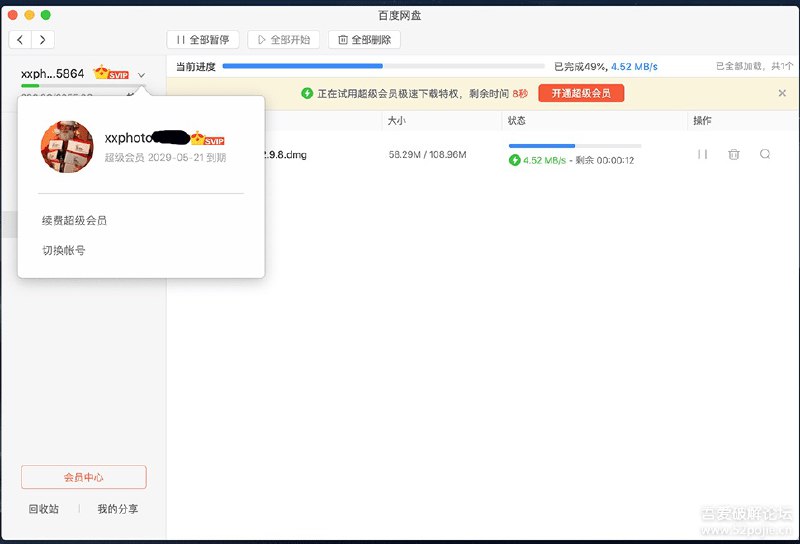Select 切换帐号 menu item
The image size is (800, 544).
64,251
